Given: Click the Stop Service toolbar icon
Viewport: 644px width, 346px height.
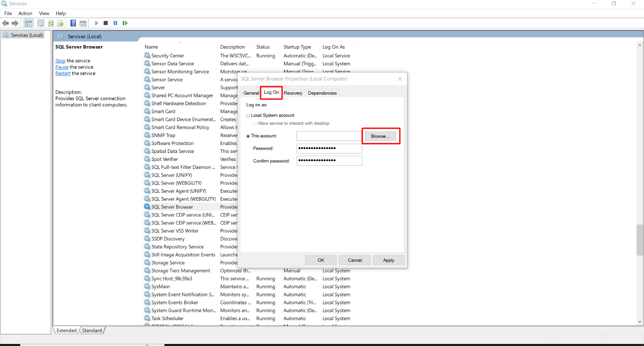Looking at the screenshot, I should 105,23.
